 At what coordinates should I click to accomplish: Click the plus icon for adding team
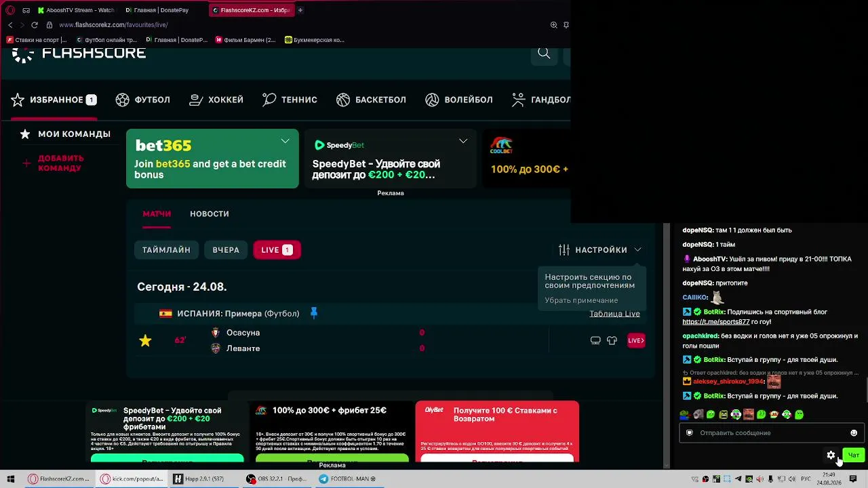click(26, 163)
